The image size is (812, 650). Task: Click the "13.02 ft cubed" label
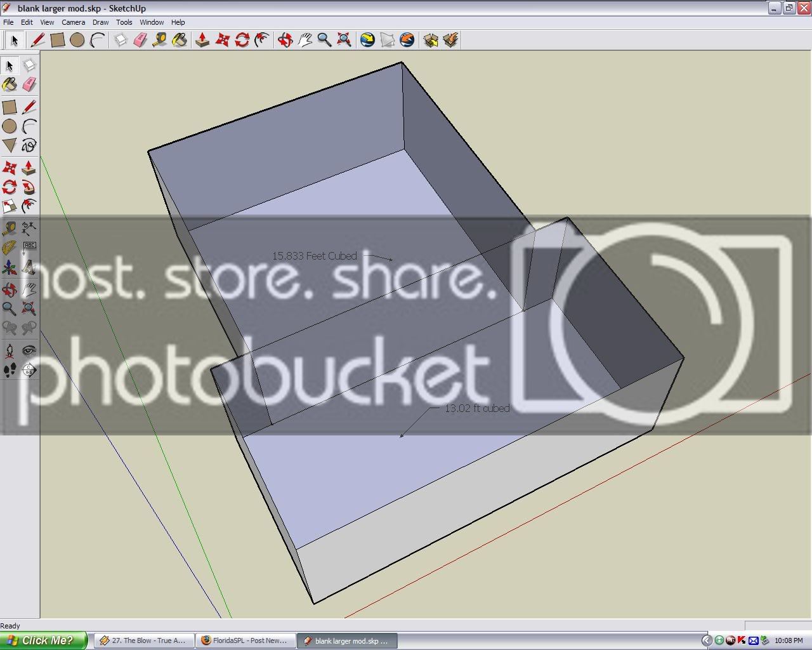tap(477, 408)
